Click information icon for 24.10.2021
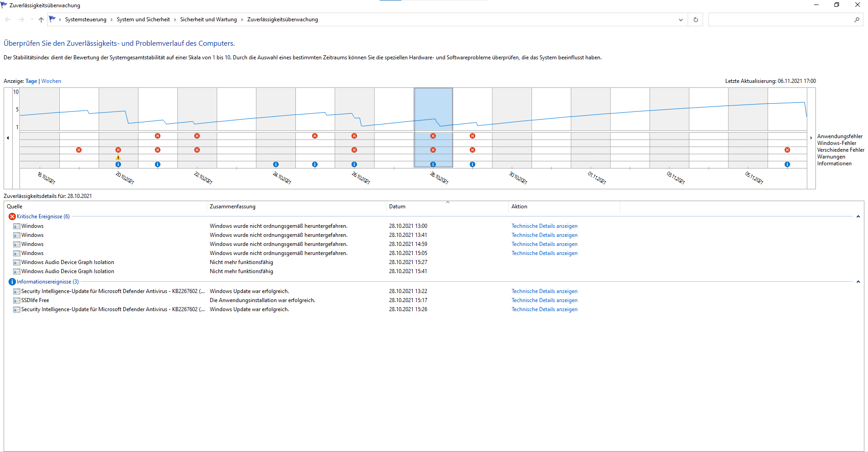Viewport: 868px width, 452px height. pyautogui.click(x=276, y=164)
